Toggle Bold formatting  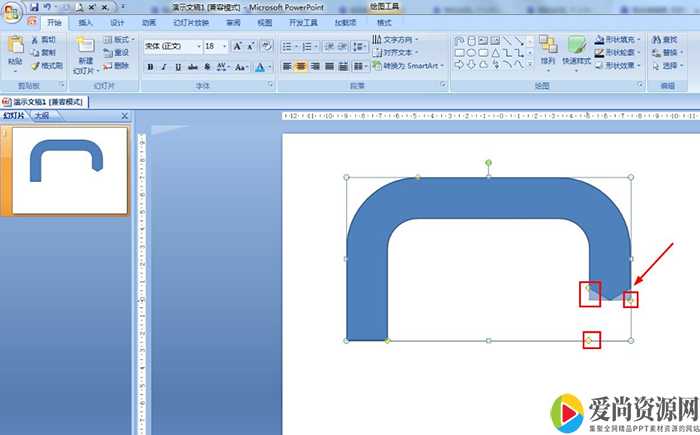[x=150, y=67]
